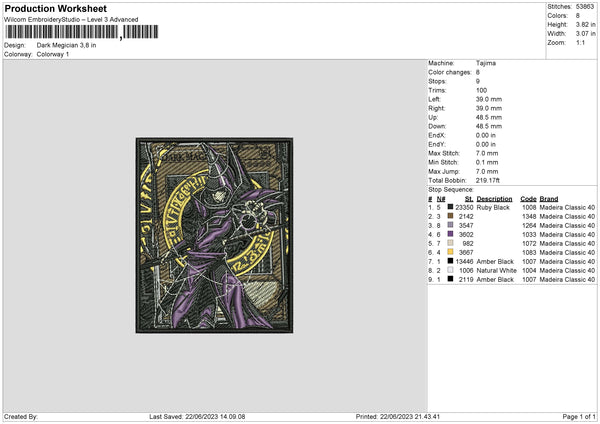This screenshot has height=424, width=600.
Task: Click the Left value 39.0 mm
Action: [489, 99]
